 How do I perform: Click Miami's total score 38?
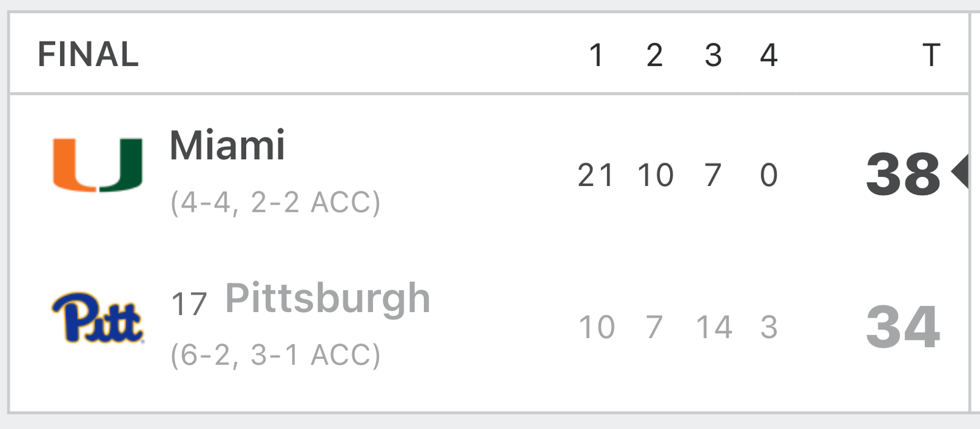(903, 174)
